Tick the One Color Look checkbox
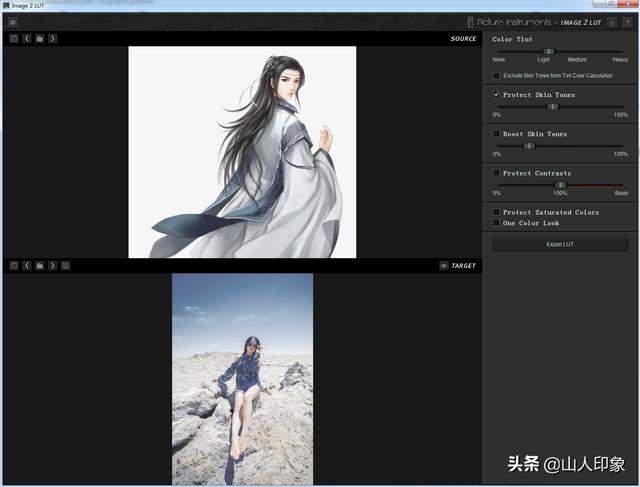Screen dimensions: 640x487 pyautogui.click(x=496, y=222)
